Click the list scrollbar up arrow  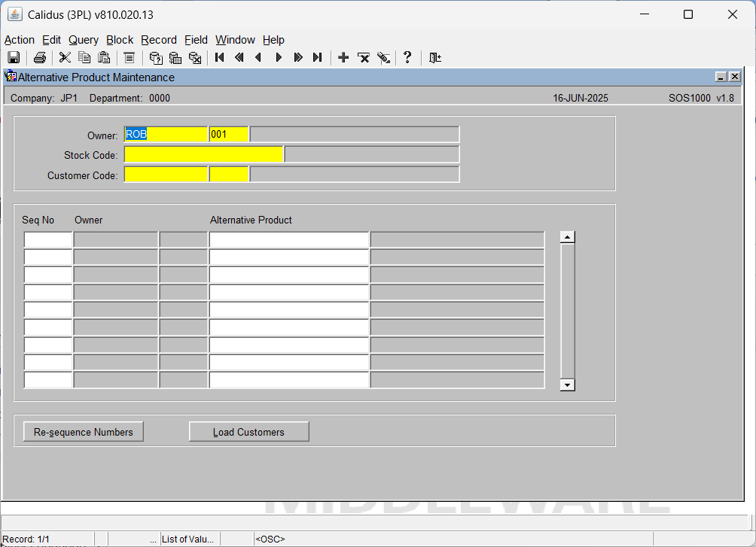pyautogui.click(x=568, y=237)
